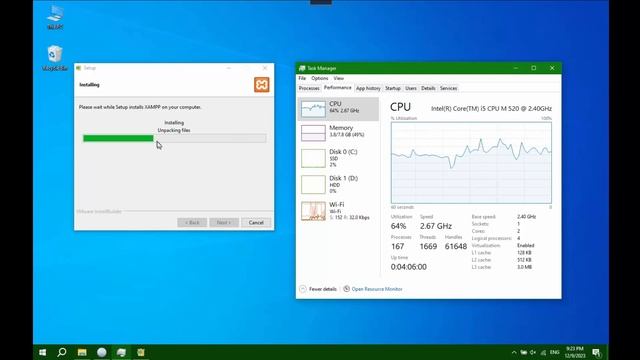This screenshot has height=360, width=640.
Task: Minimize the Task Manager window
Action: (x=516, y=68)
